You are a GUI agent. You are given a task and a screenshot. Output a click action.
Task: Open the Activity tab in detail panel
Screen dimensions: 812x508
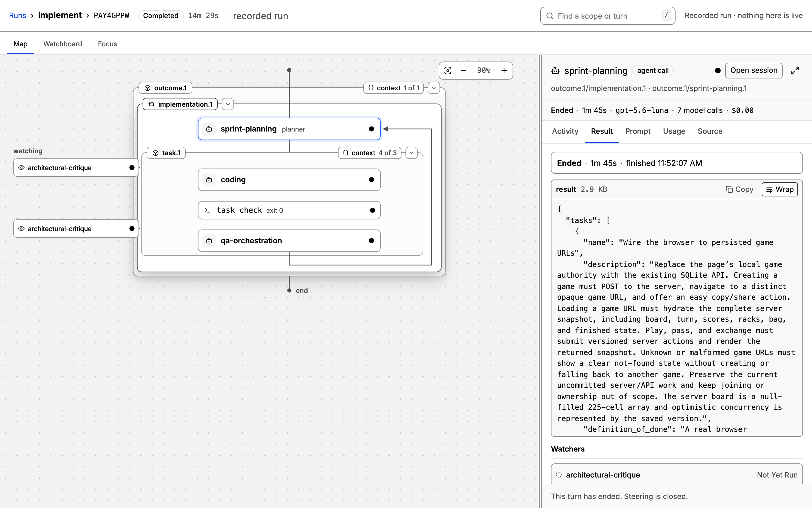[565, 131]
